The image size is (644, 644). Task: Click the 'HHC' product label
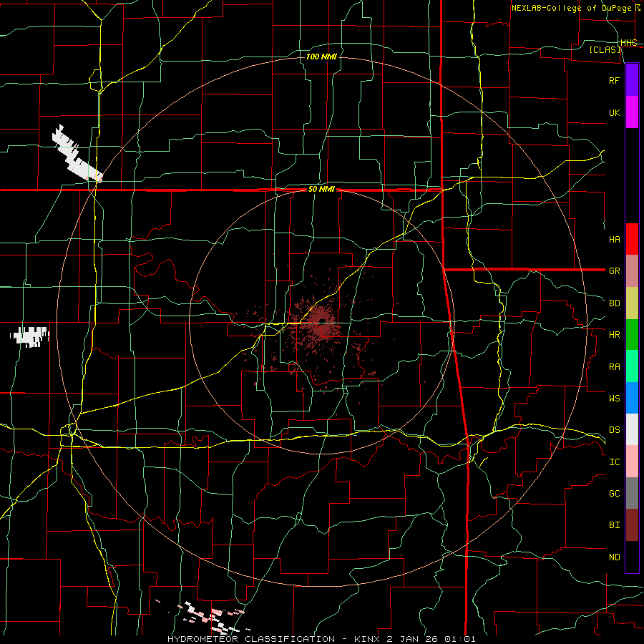(x=628, y=43)
